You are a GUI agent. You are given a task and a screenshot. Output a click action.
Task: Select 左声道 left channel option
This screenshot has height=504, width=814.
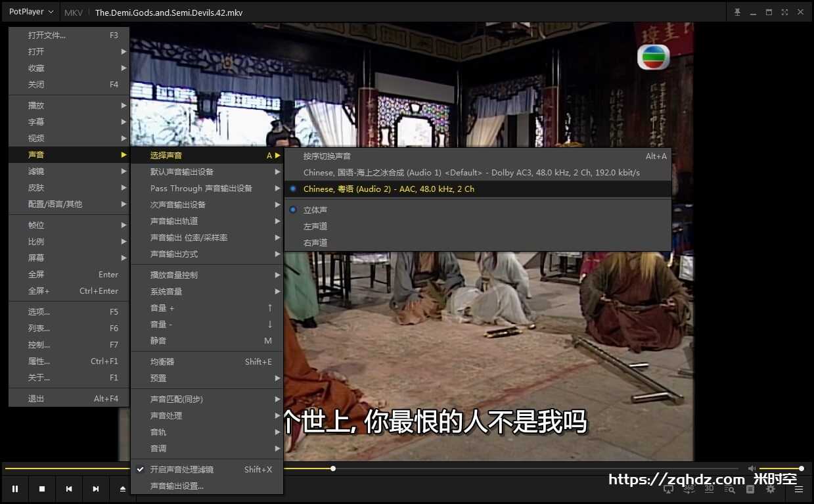[x=478, y=226]
